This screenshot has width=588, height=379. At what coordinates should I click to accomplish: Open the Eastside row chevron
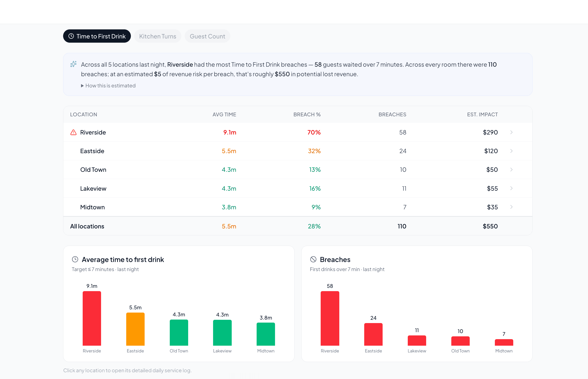click(511, 151)
